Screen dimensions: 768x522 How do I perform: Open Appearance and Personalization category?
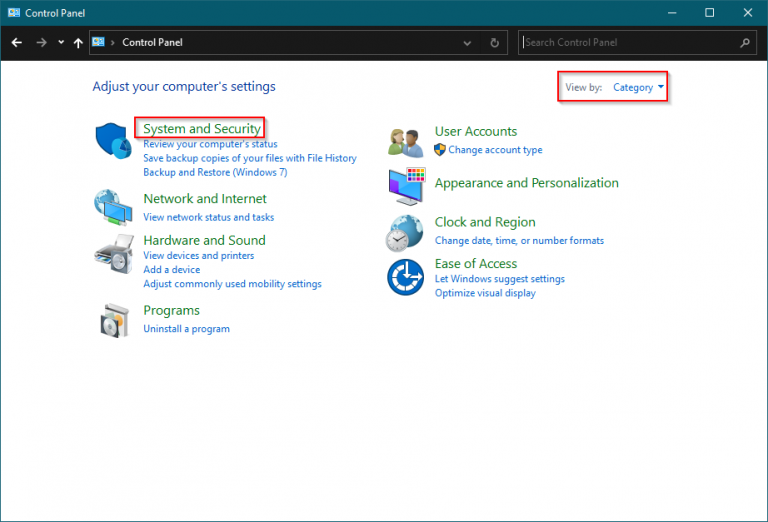click(x=527, y=183)
